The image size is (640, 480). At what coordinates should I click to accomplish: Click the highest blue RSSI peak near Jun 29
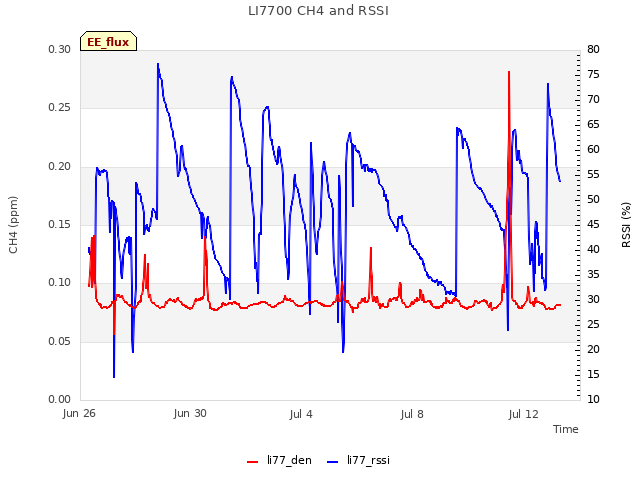158,65
